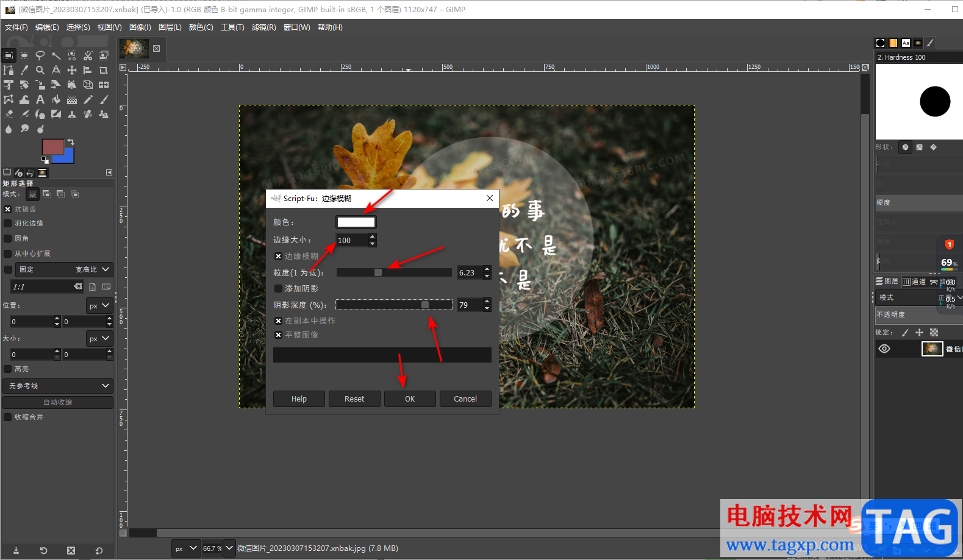Select the Ellipse Select tool

24,55
